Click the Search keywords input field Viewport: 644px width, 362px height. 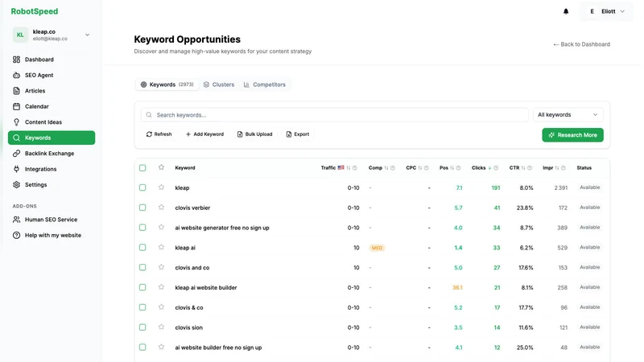point(335,115)
